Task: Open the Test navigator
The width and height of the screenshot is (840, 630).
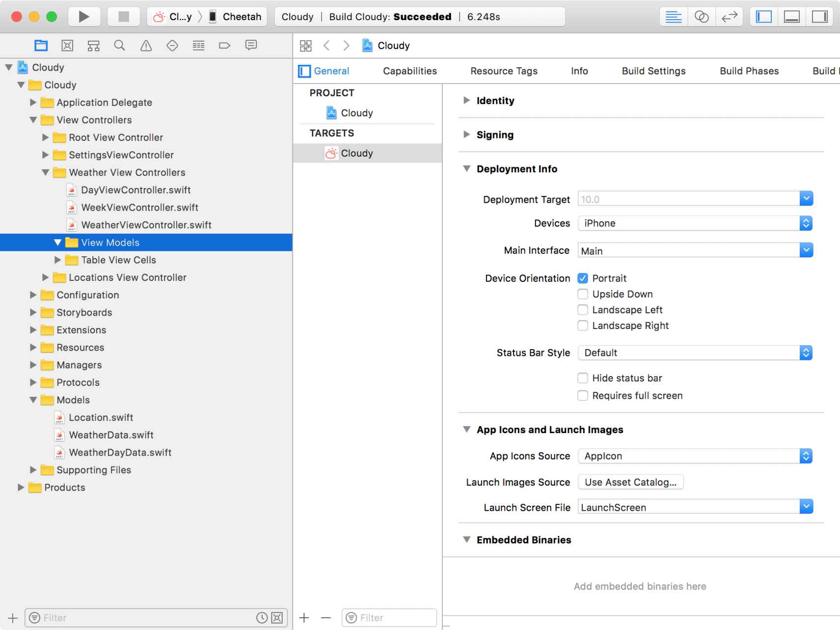Action: (x=172, y=46)
